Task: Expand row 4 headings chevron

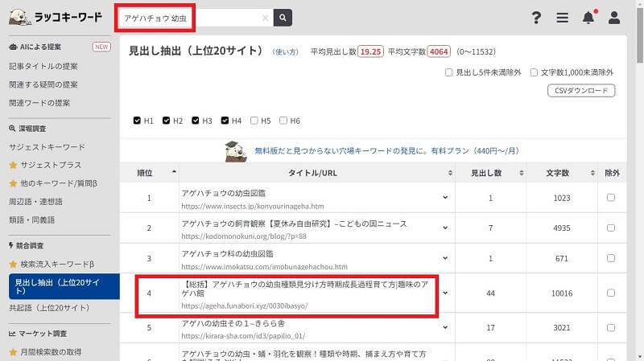Action: (x=444, y=293)
